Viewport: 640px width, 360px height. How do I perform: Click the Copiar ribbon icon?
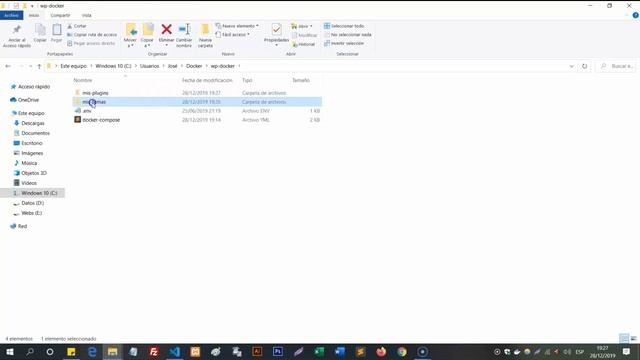pos(40,30)
